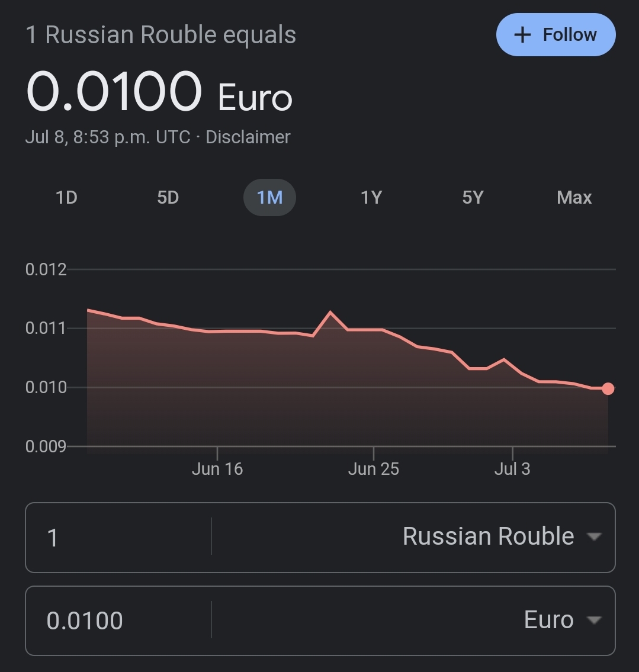Show the Max chart range

(574, 198)
